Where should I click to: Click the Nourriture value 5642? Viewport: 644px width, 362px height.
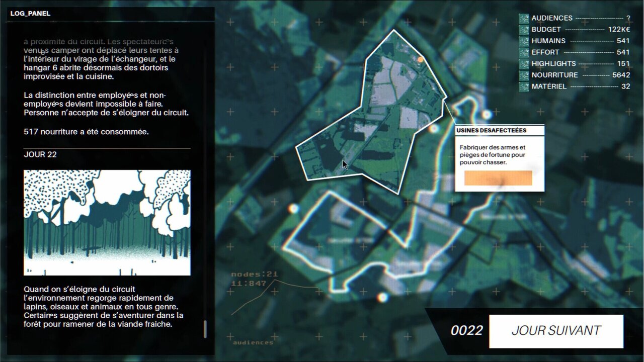[x=621, y=75]
